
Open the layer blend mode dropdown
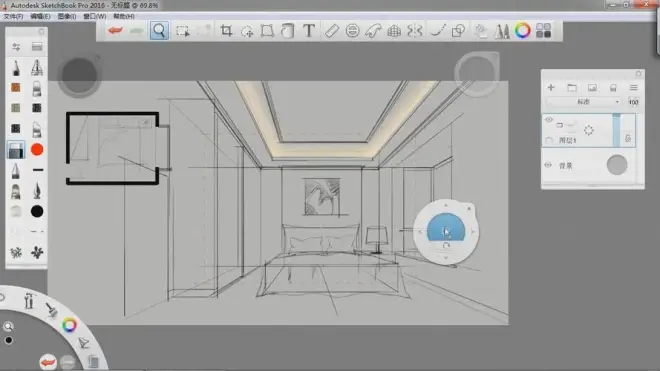pos(583,102)
